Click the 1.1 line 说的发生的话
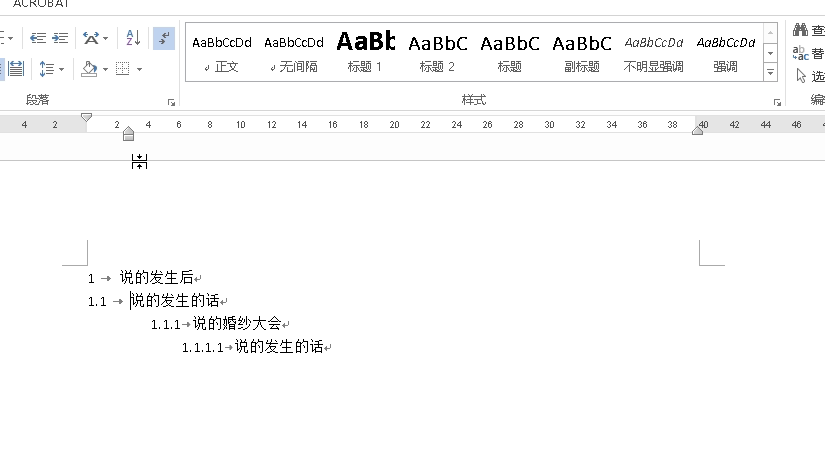The width and height of the screenshot is (825, 470). click(x=175, y=301)
